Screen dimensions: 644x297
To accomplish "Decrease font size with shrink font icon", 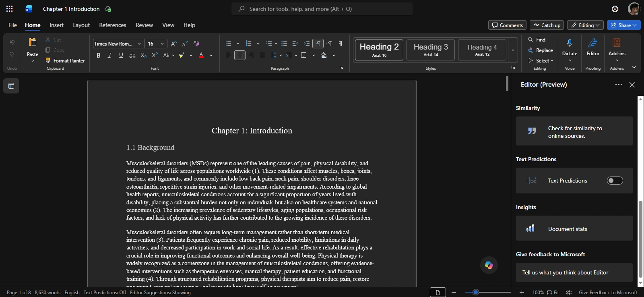I will click(x=185, y=44).
